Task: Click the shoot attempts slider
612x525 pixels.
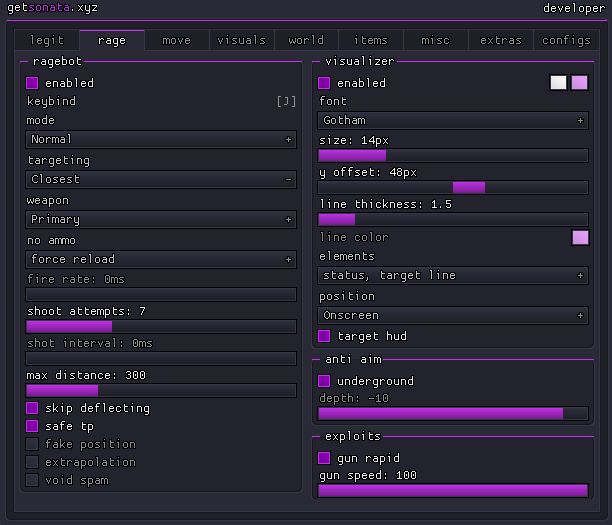Action: [161, 326]
